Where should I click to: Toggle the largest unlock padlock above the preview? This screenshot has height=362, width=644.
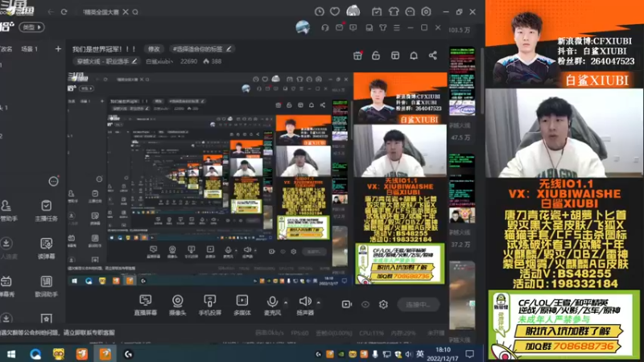click(x=376, y=56)
